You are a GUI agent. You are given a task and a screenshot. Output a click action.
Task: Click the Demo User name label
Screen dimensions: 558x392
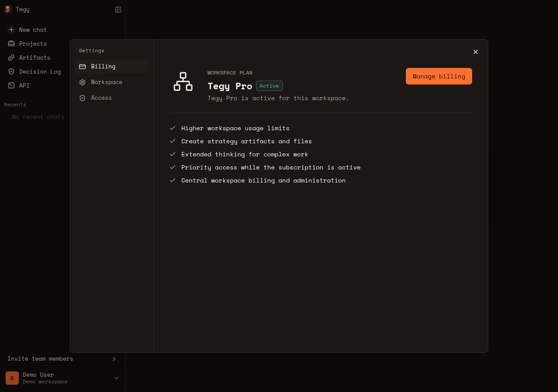pyautogui.click(x=38, y=375)
